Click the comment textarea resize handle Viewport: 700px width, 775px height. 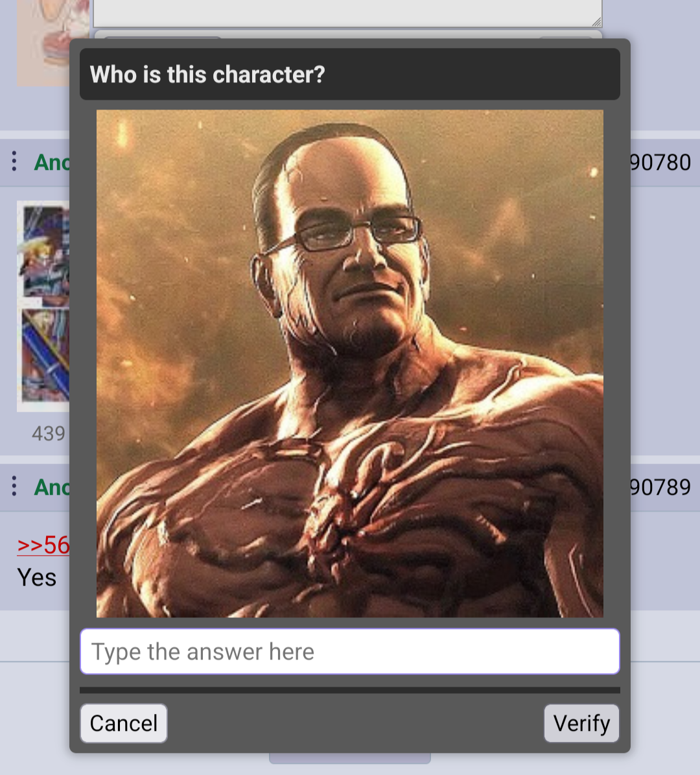(x=596, y=21)
